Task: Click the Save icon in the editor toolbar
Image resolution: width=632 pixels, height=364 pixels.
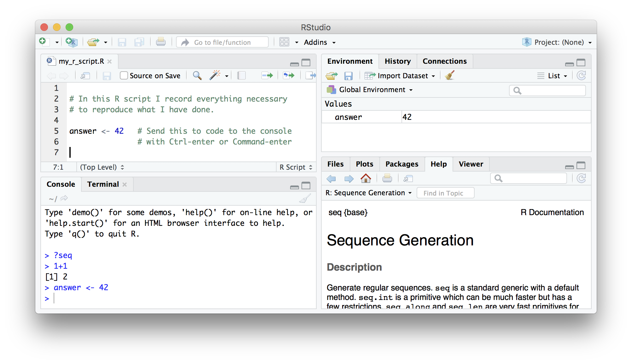Action: (107, 76)
